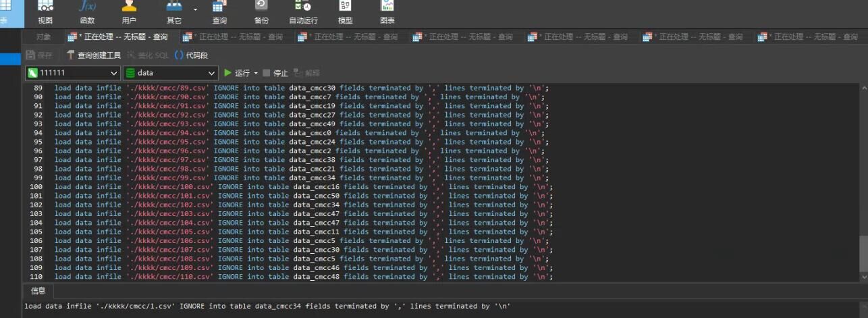This screenshot has height=318, width=868.
Task: Click the SQL line loading 95.csv
Action: tap(302, 142)
